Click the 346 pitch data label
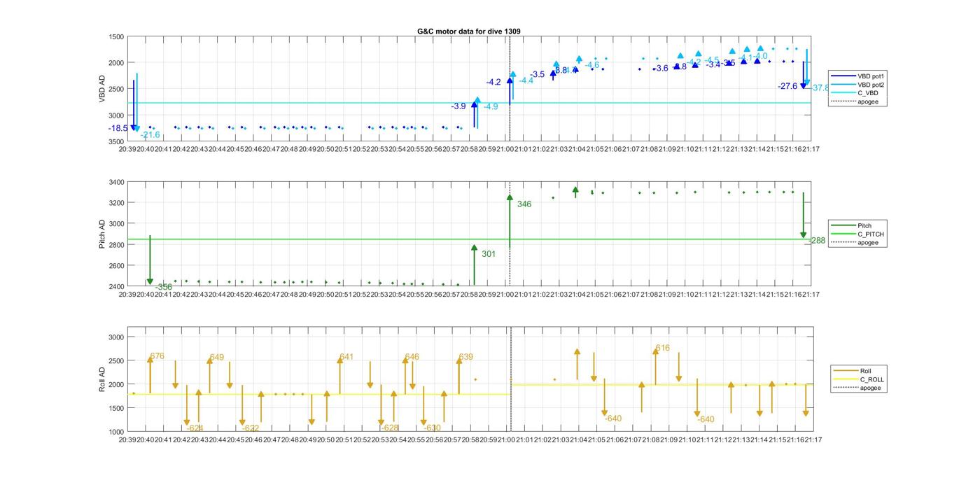The width and height of the screenshot is (980, 485). pyautogui.click(x=524, y=204)
